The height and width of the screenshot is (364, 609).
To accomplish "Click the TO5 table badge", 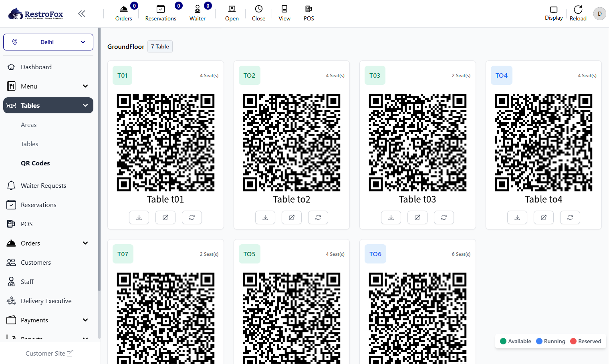I will pyautogui.click(x=249, y=254).
